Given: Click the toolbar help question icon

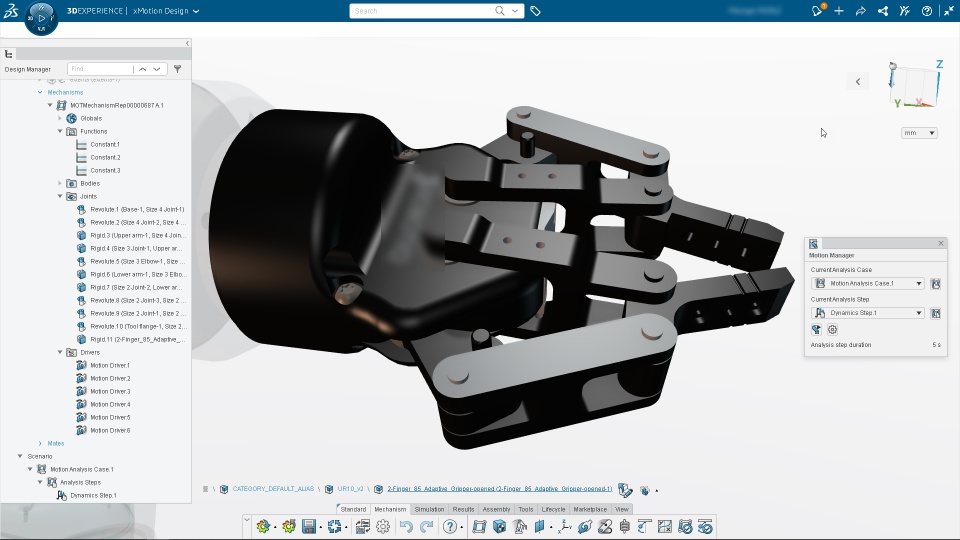Looking at the screenshot, I should point(450,527).
